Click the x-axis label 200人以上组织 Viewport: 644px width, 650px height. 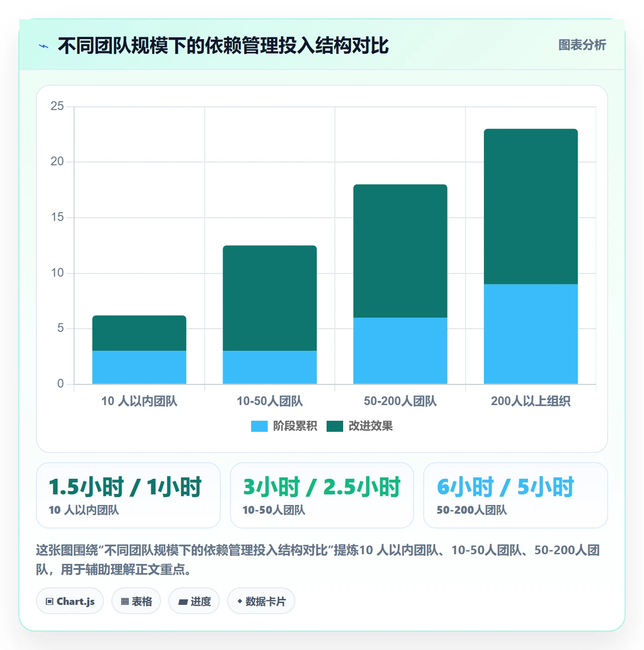[531, 401]
